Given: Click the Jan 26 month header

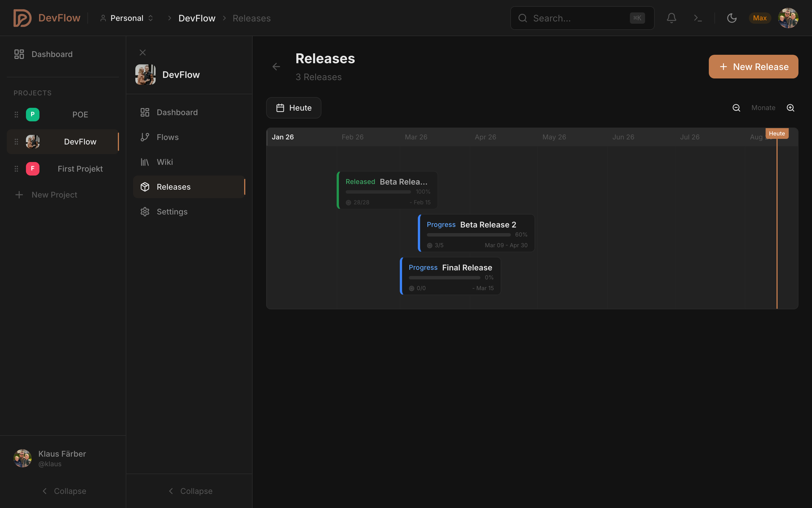Looking at the screenshot, I should [283, 137].
